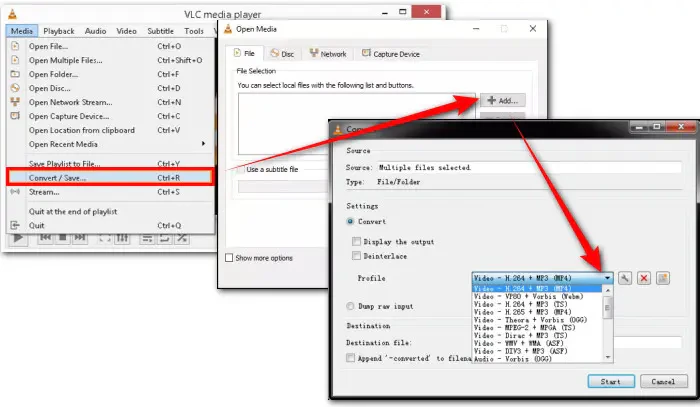Click the Open Folder icon in Media menu
The width and height of the screenshot is (700, 407).
[15, 74]
